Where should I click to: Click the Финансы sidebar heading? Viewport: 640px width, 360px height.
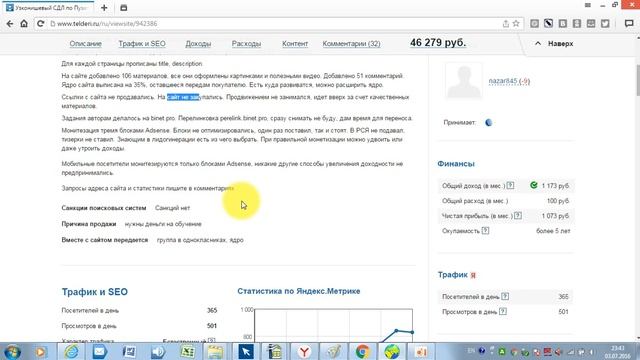(456, 164)
